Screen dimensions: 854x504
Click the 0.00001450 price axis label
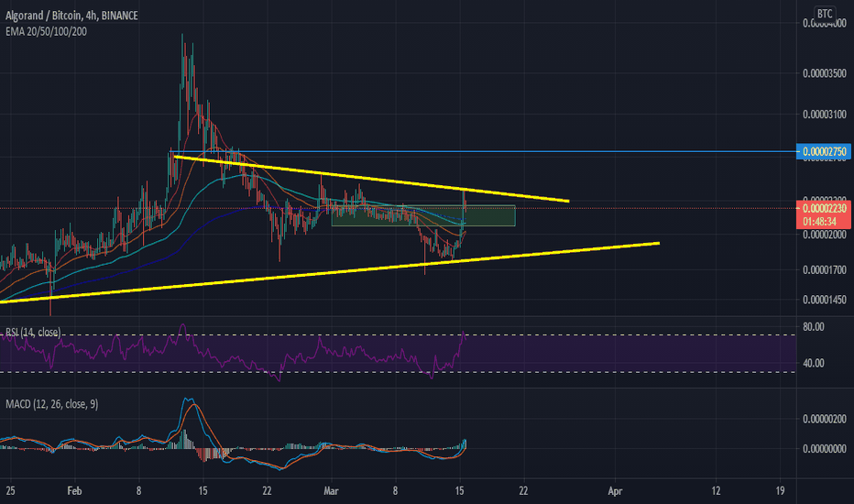click(x=825, y=300)
